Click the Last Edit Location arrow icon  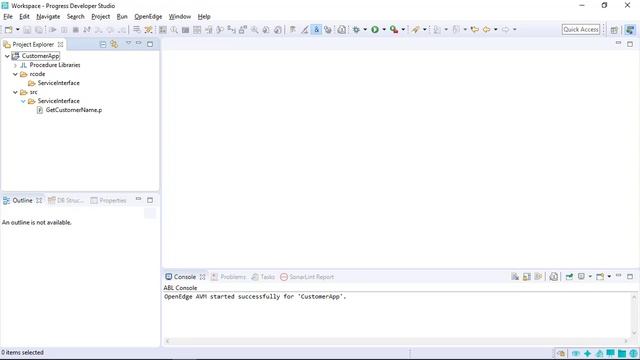pos(474,30)
